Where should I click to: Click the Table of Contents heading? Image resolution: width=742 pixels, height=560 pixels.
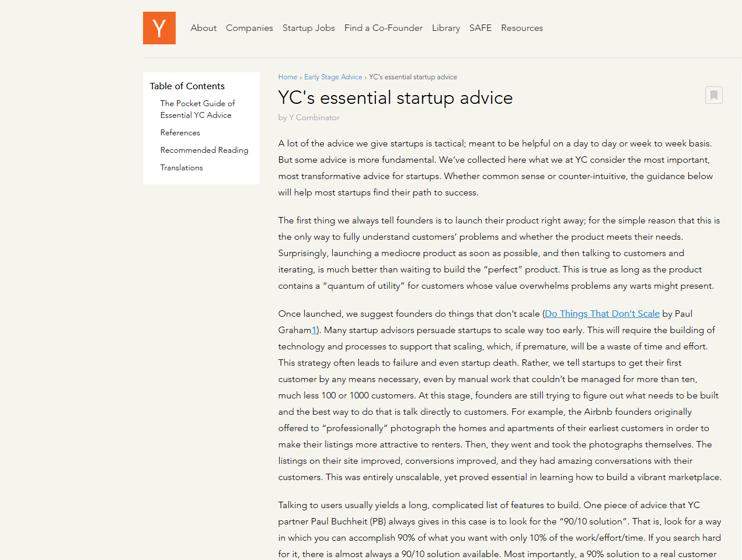(187, 86)
